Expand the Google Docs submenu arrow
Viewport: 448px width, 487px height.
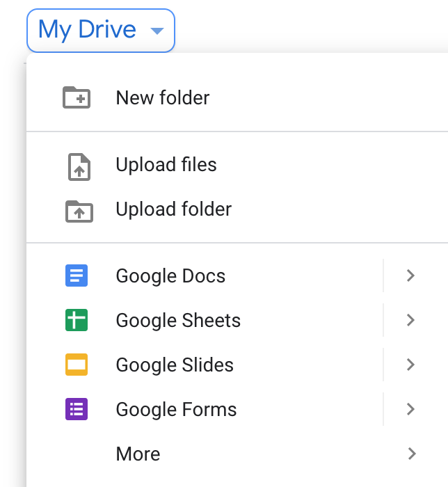pyautogui.click(x=410, y=276)
